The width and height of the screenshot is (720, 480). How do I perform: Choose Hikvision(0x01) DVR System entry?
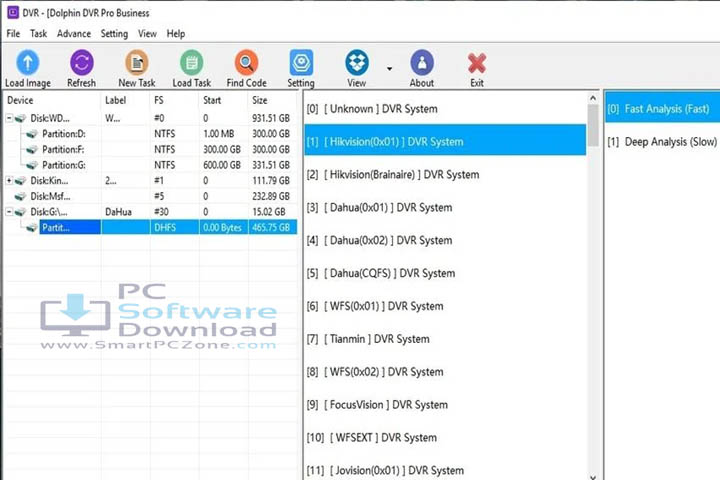tap(444, 141)
